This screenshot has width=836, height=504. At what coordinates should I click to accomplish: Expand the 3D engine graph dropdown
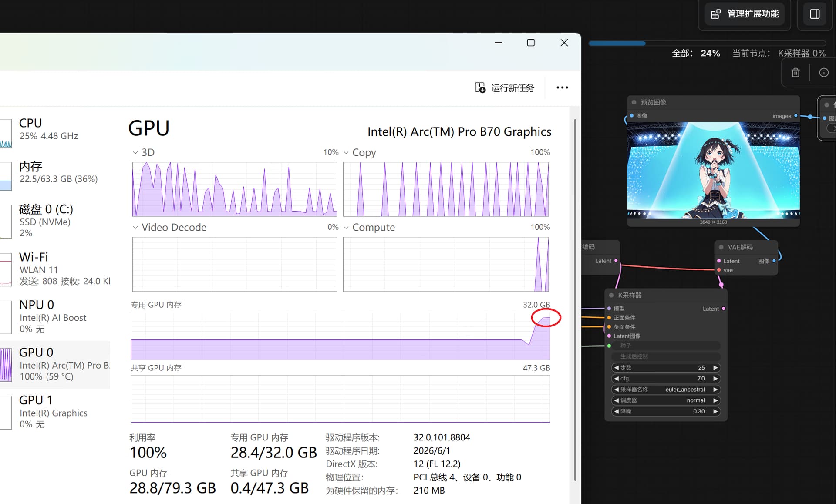pos(135,152)
